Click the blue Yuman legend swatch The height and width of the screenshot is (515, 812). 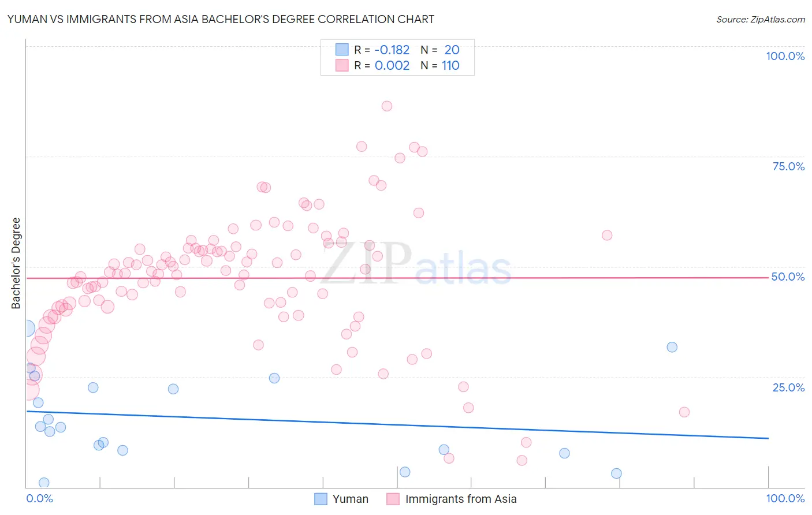point(321,499)
